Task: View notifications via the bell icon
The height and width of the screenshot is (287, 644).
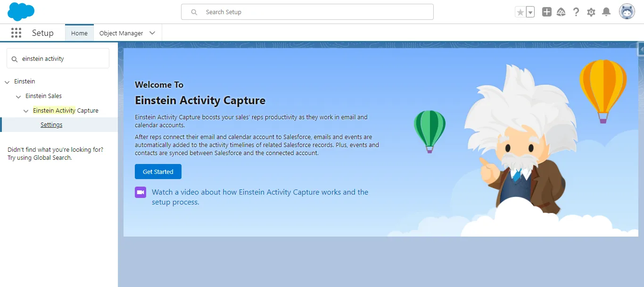Action: [x=606, y=12]
